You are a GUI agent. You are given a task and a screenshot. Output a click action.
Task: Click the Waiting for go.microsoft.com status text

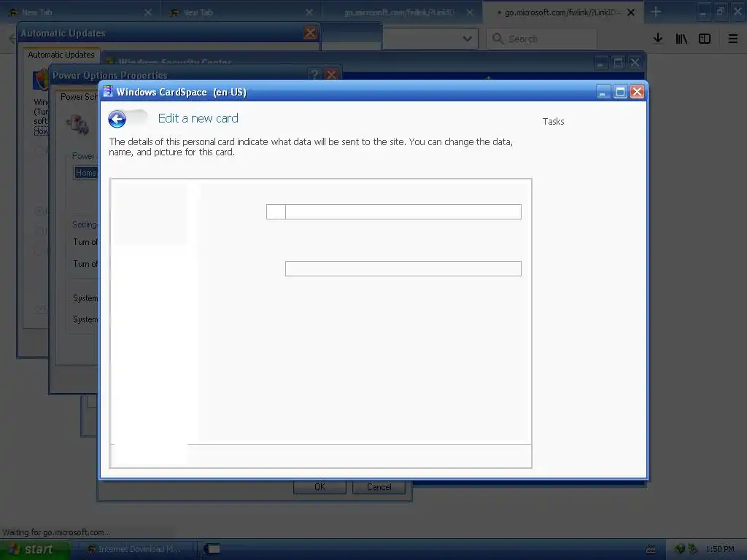point(56,532)
